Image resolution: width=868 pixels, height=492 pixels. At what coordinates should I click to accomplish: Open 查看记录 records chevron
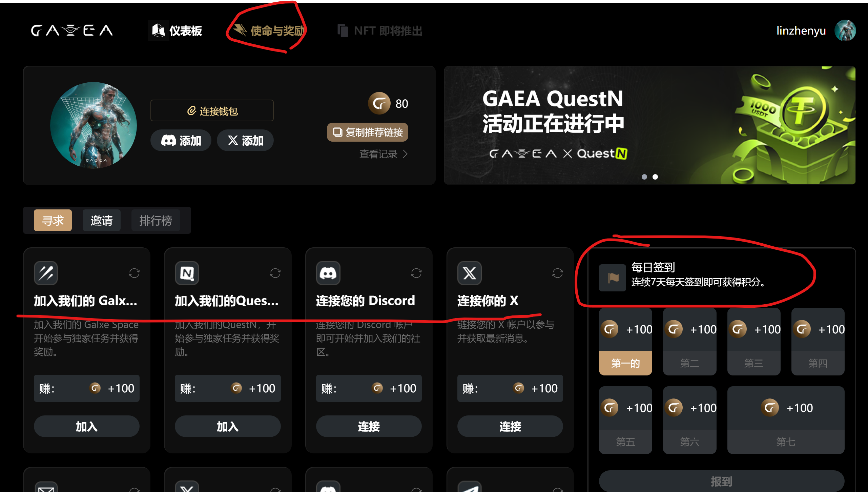coord(405,154)
